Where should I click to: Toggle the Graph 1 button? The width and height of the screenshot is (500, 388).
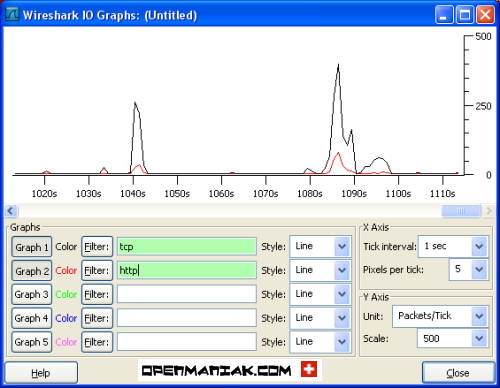(x=32, y=247)
